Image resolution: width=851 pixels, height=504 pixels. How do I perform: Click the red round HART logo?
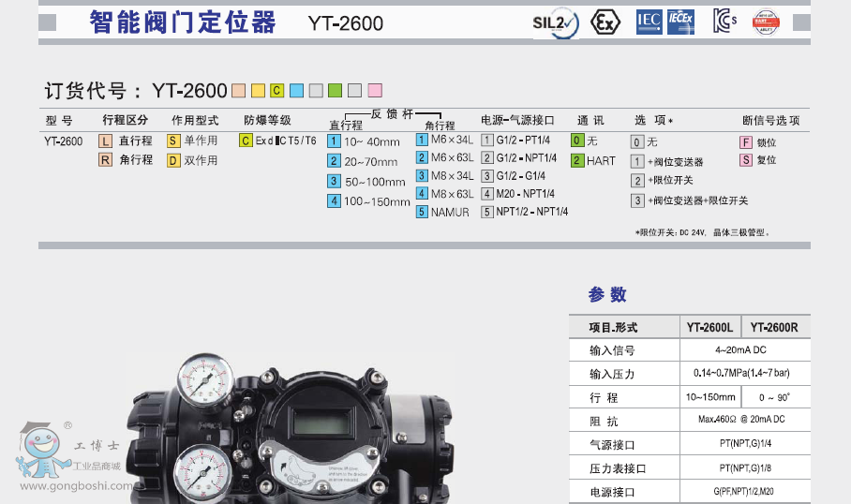pos(766,22)
